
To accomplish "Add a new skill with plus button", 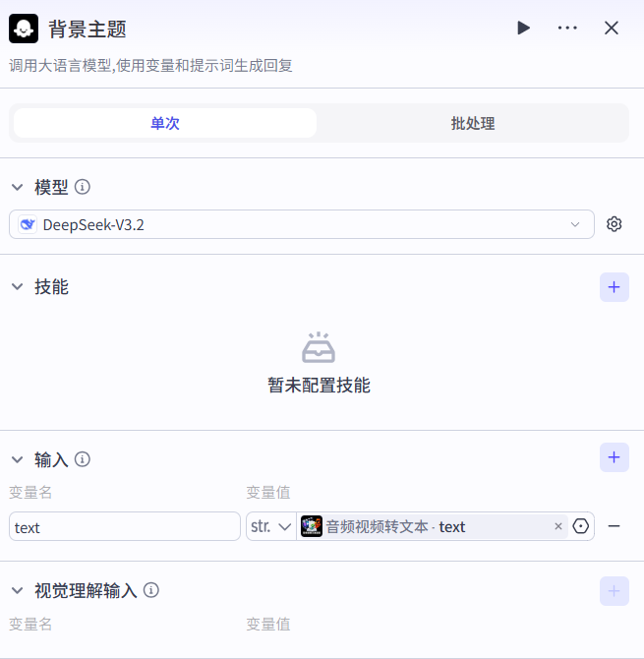I will 615,287.
